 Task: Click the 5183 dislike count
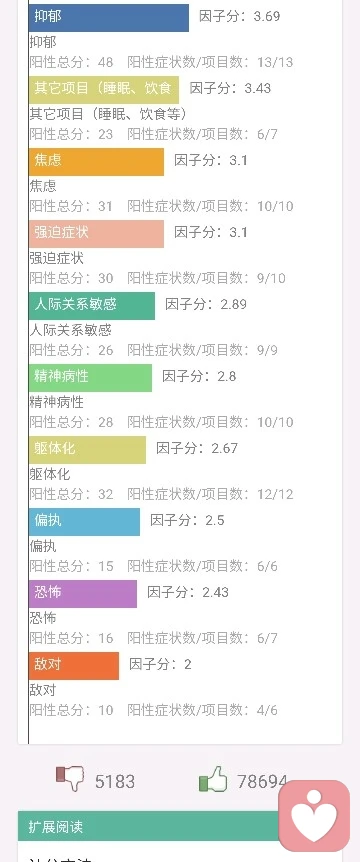tap(114, 781)
